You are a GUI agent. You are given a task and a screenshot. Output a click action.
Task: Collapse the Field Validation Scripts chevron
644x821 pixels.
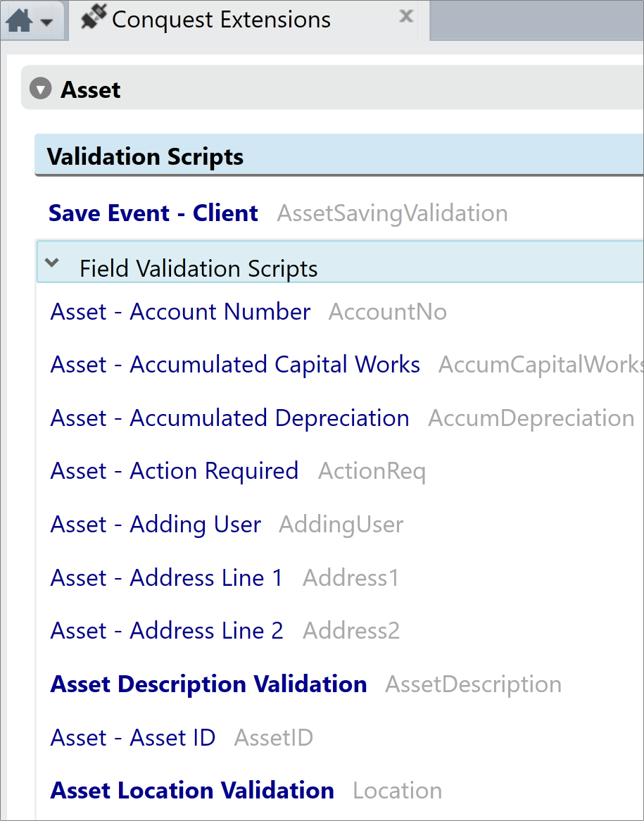52,263
